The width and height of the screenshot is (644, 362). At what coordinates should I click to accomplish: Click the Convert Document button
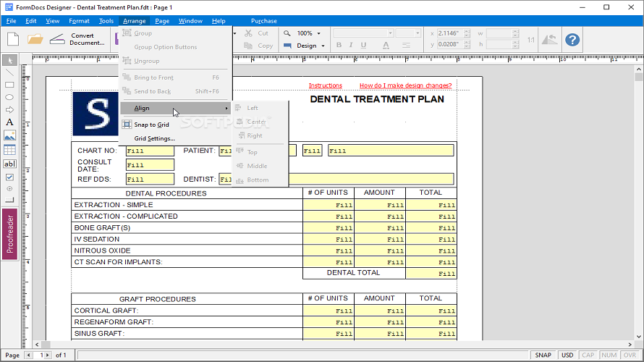[82, 39]
